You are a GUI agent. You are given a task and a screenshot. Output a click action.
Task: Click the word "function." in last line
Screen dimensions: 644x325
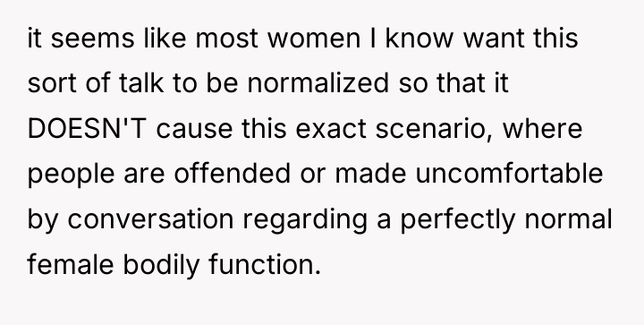coord(265,264)
